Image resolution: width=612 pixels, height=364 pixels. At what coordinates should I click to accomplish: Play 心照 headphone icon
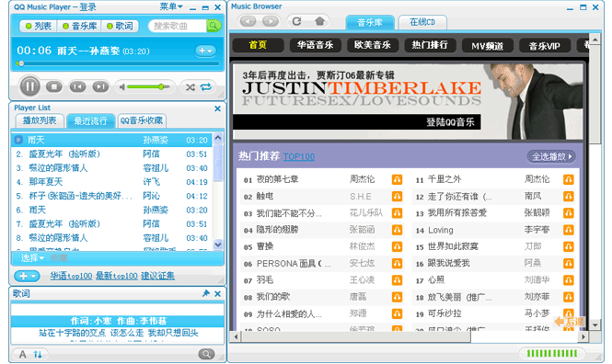pos(569,280)
